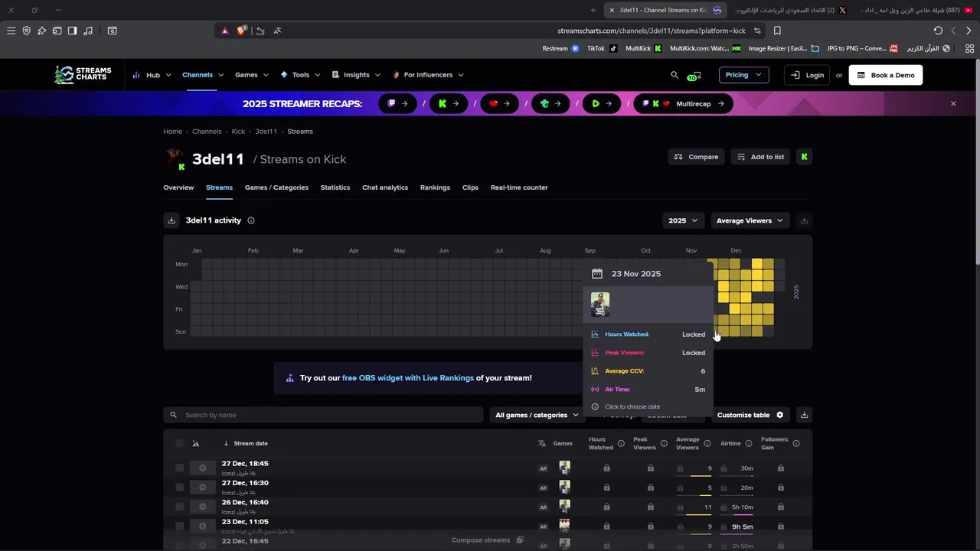Viewport: 980px width, 551px height.
Task: Click the Multirecap pill
Action: click(x=683, y=103)
